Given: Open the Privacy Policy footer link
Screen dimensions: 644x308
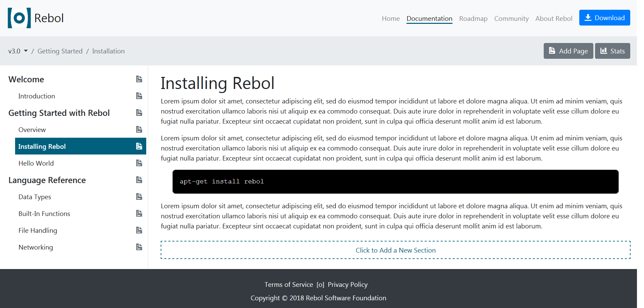Looking at the screenshot, I should point(347,284).
